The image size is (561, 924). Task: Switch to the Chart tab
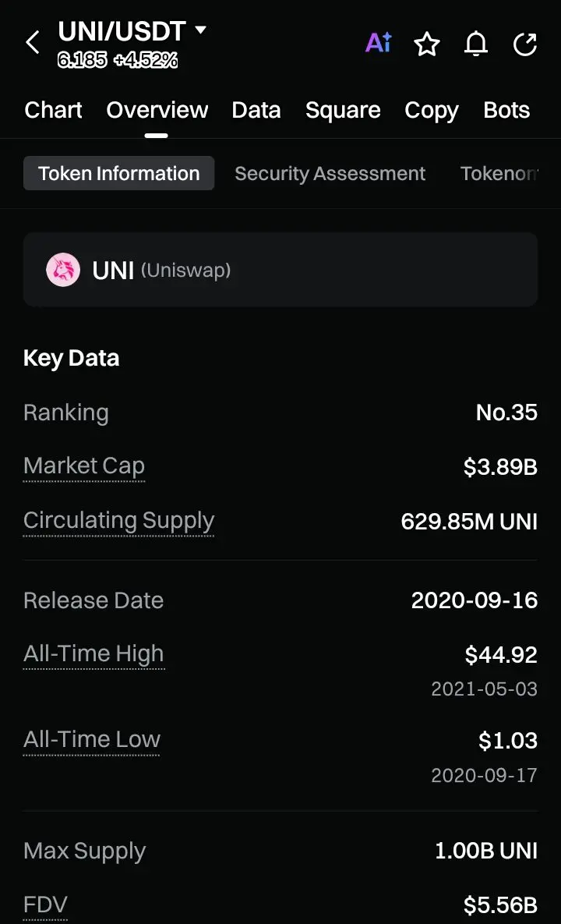pos(53,110)
